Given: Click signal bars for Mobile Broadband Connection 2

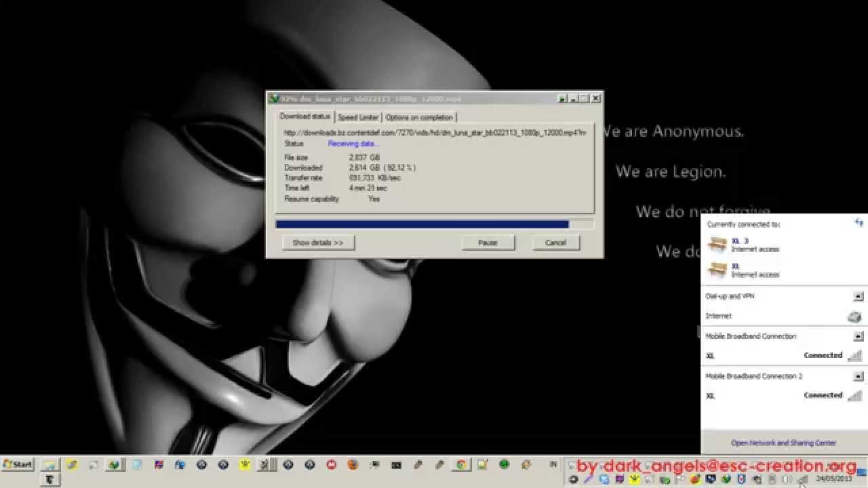Looking at the screenshot, I should point(854,395).
